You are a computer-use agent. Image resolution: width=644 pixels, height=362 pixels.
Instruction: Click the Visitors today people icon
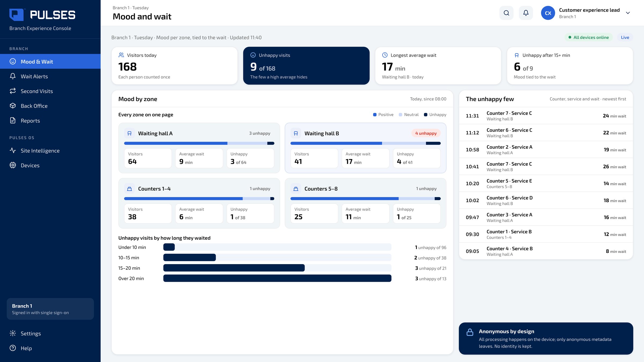coord(121,55)
